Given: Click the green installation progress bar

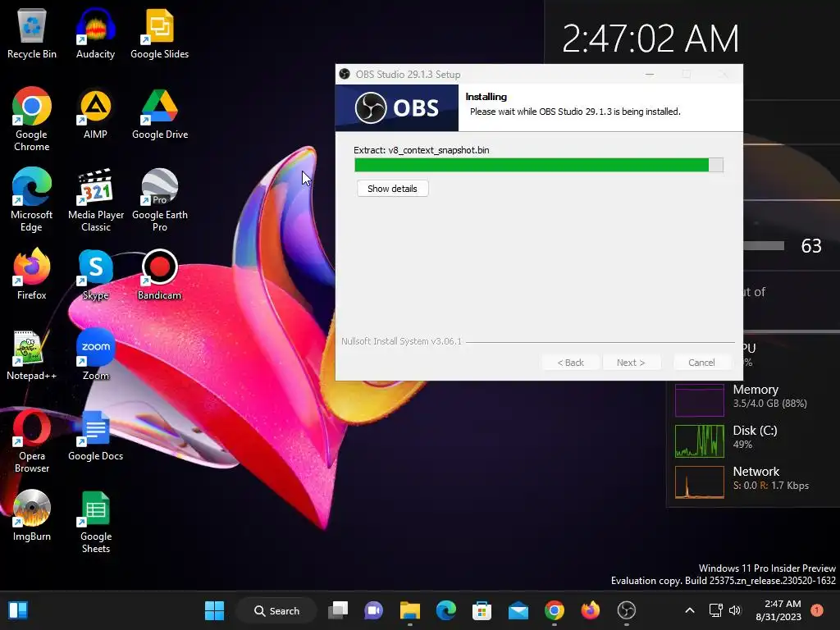Looking at the screenshot, I should click(538, 165).
